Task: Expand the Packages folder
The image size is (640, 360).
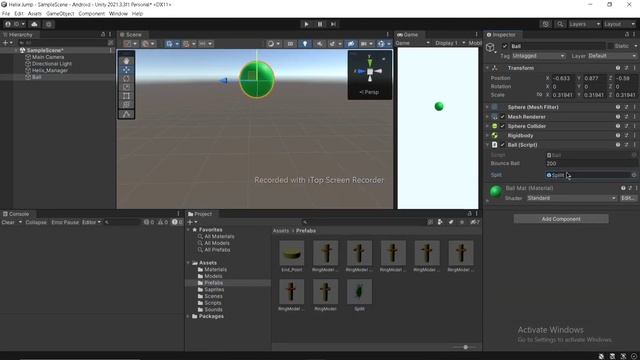Action: pos(188,316)
